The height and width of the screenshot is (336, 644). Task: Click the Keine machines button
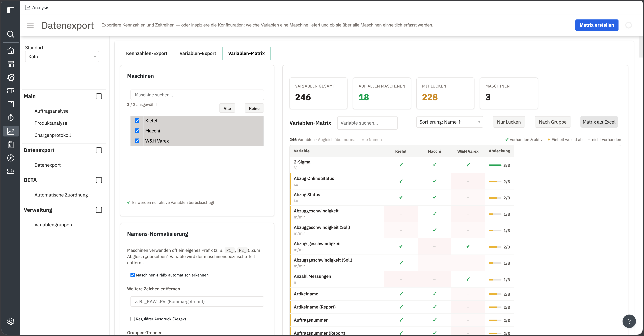coord(254,108)
